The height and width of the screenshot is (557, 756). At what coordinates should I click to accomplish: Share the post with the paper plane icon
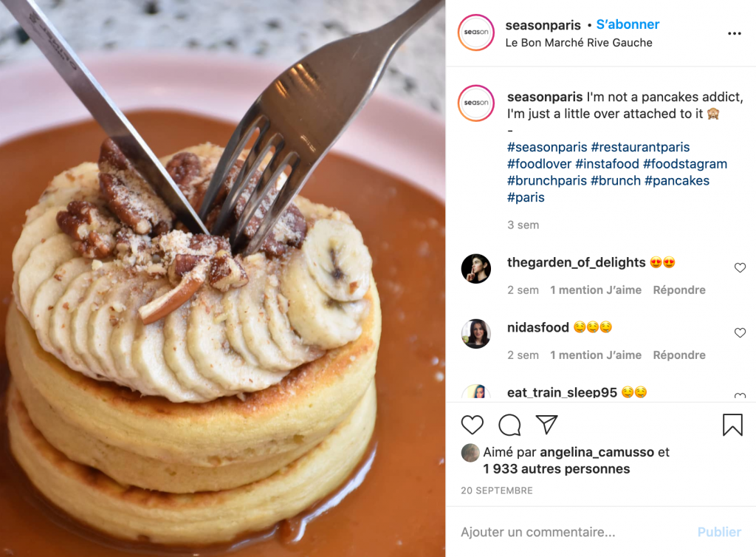coord(547,424)
